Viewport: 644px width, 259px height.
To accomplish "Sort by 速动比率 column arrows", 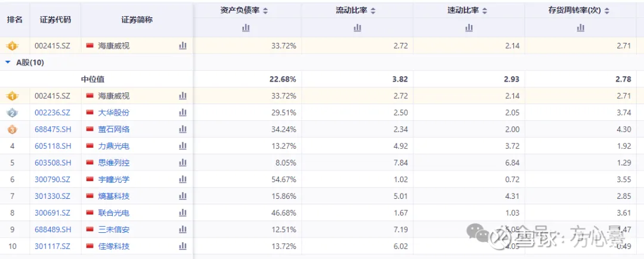I will pos(485,11).
